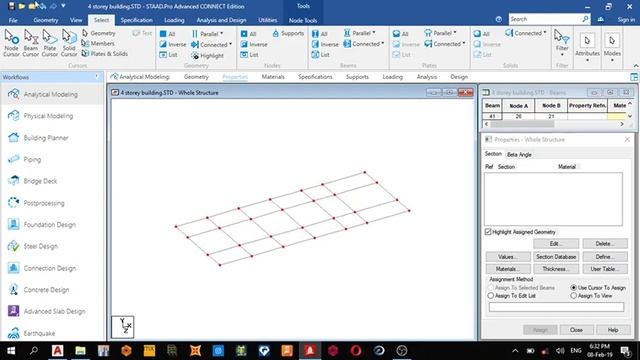This screenshot has width=640, height=360.
Task: Click All in the Solids group
Action: pos(481,34)
